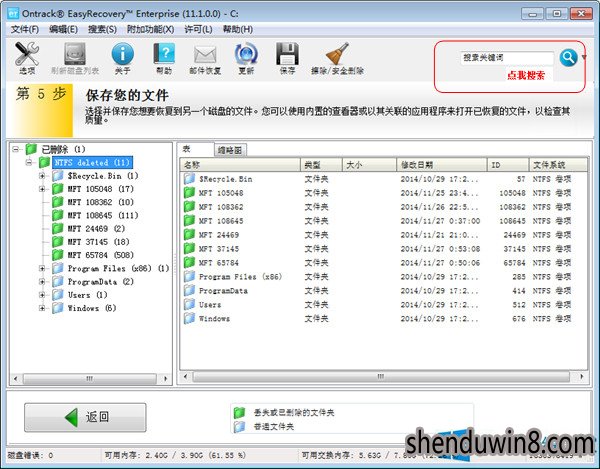Screen dimensions: 600x469
Task: Click the Program Files (x86) folder icon in list
Action: click(x=189, y=276)
